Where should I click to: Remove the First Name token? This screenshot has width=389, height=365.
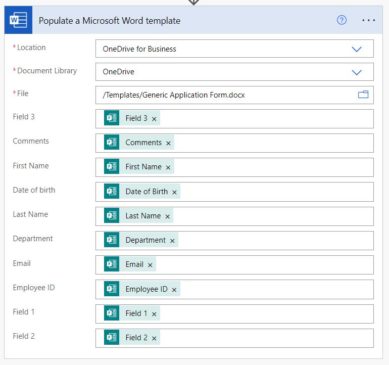[x=168, y=167]
